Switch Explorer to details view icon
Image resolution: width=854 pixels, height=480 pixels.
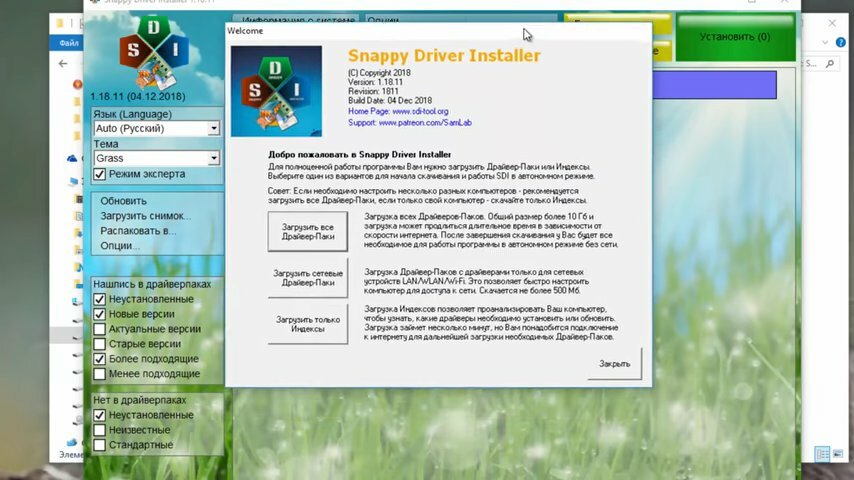click(x=822, y=453)
